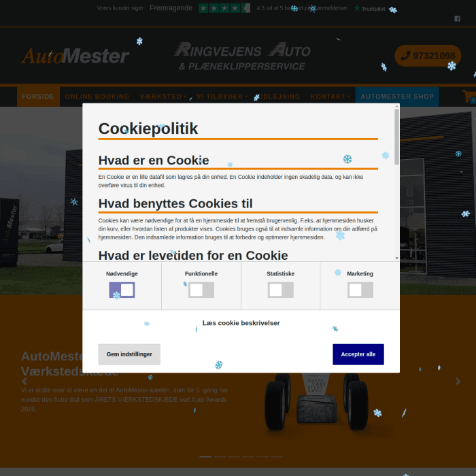Image resolution: width=476 pixels, height=476 pixels.
Task: Enable the Funktionelle cookies switch
Action: [201, 290]
